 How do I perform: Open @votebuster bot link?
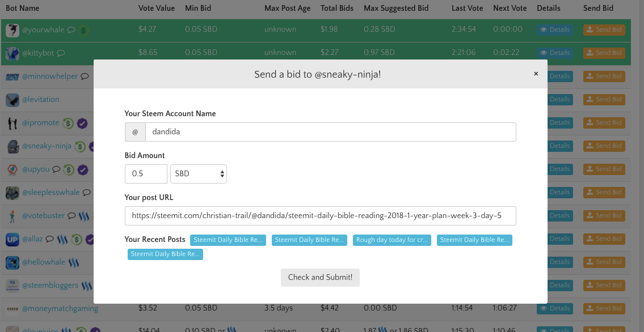(x=44, y=216)
